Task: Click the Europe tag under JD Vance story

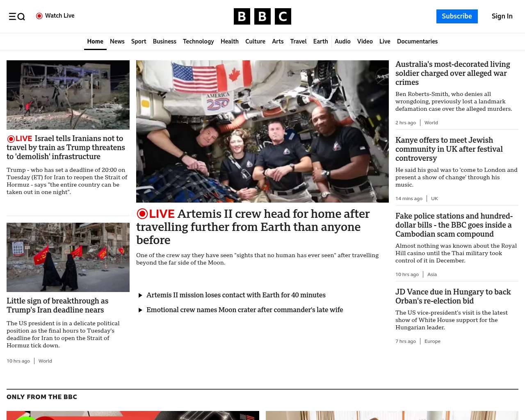Action: (x=432, y=341)
